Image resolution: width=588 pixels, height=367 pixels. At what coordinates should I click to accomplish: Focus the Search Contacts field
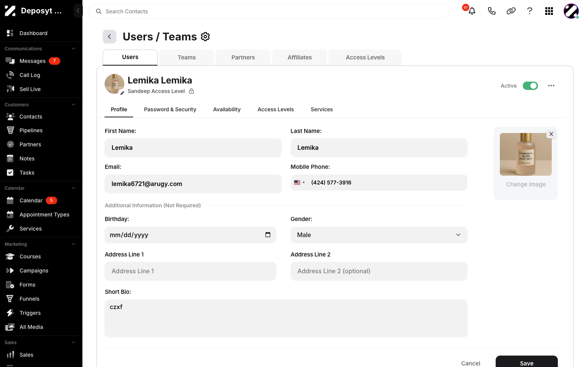coord(269,11)
